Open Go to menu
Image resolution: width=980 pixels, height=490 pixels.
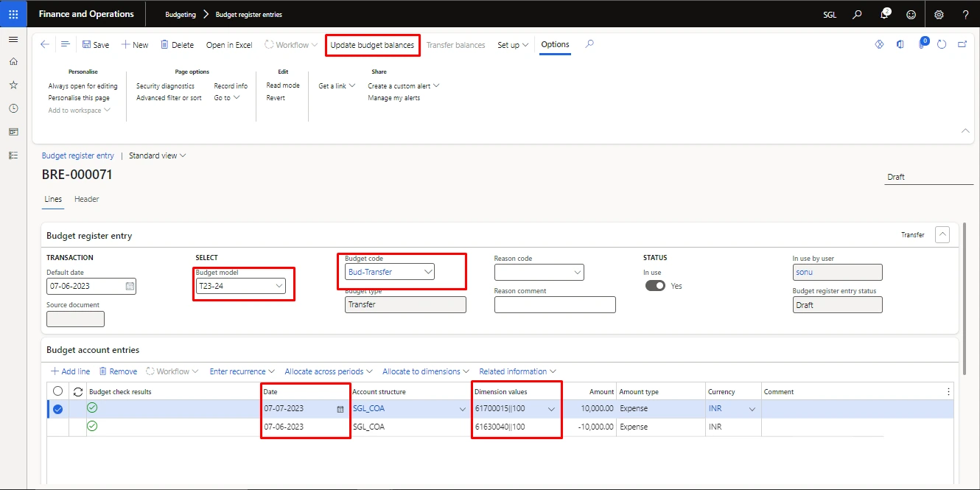pyautogui.click(x=227, y=97)
